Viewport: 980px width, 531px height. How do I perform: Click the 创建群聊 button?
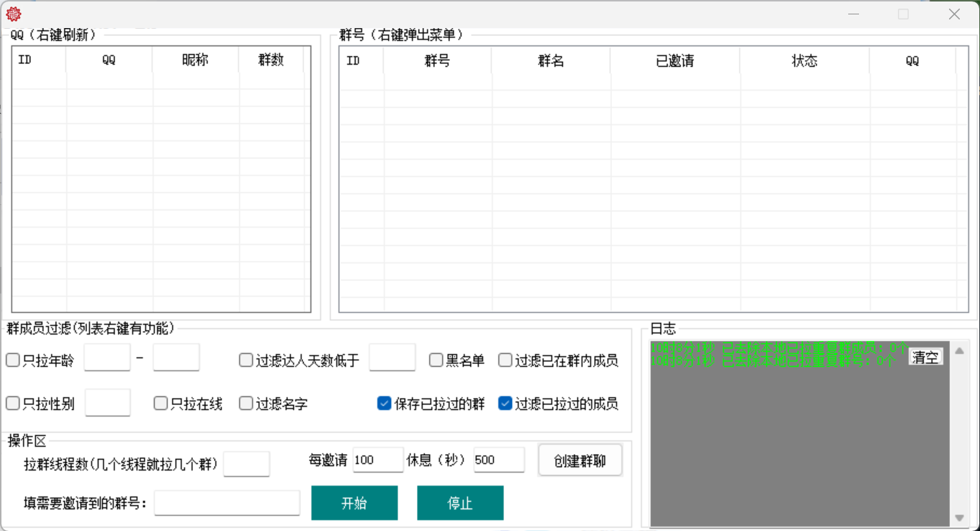(x=580, y=460)
